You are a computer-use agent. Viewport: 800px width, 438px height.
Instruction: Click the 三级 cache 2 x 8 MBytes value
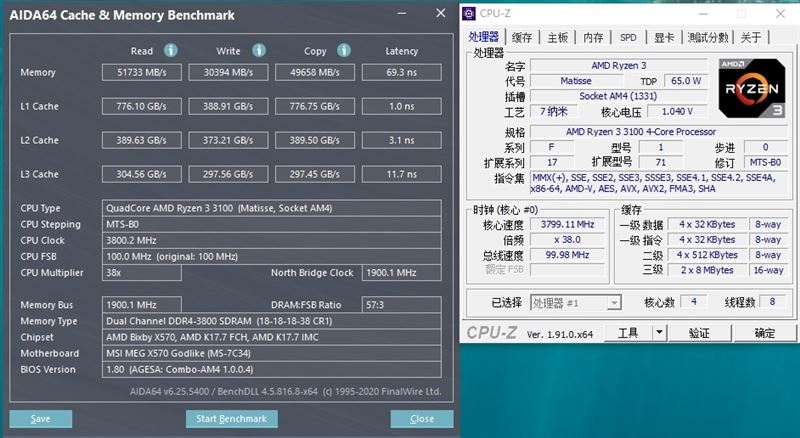point(707,270)
